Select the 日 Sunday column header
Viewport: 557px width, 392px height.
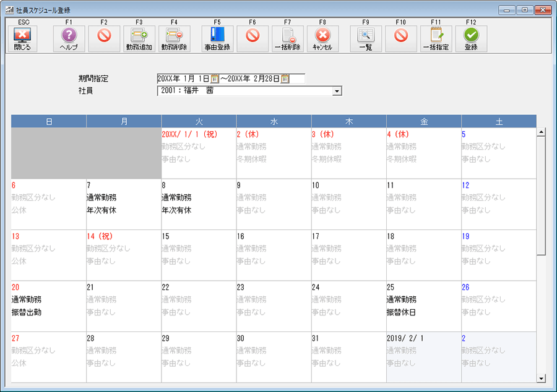(x=49, y=121)
